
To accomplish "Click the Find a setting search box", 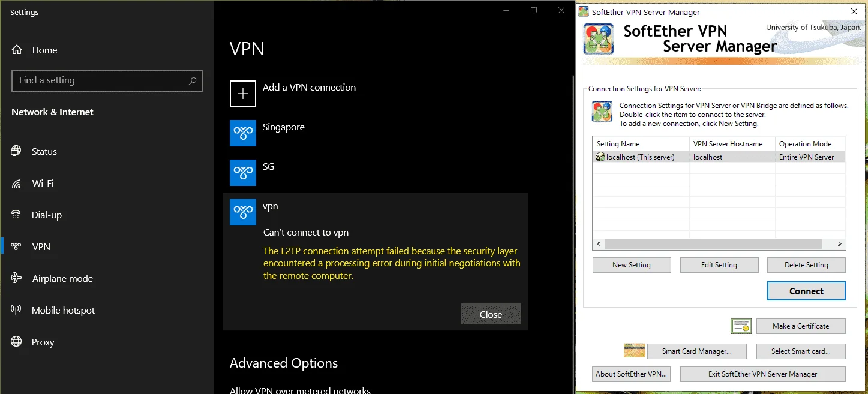I will (x=107, y=80).
